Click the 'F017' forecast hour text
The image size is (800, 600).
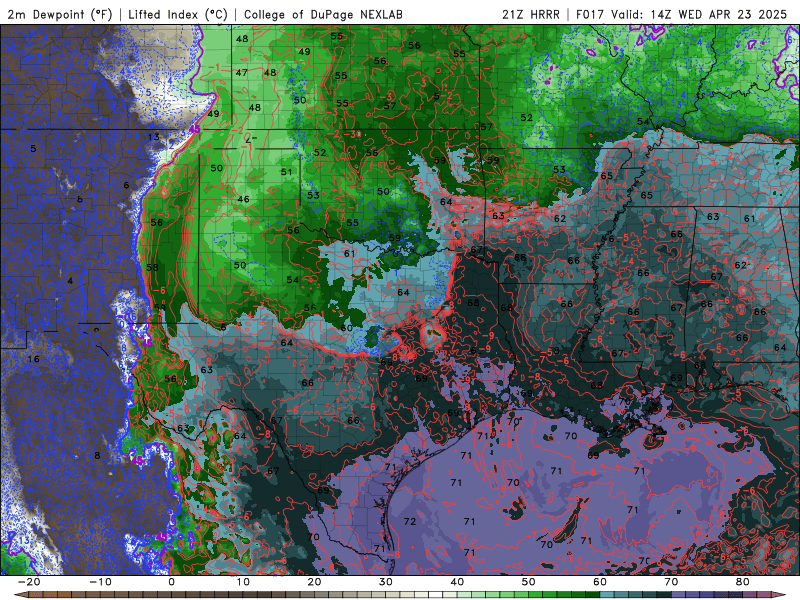click(590, 14)
